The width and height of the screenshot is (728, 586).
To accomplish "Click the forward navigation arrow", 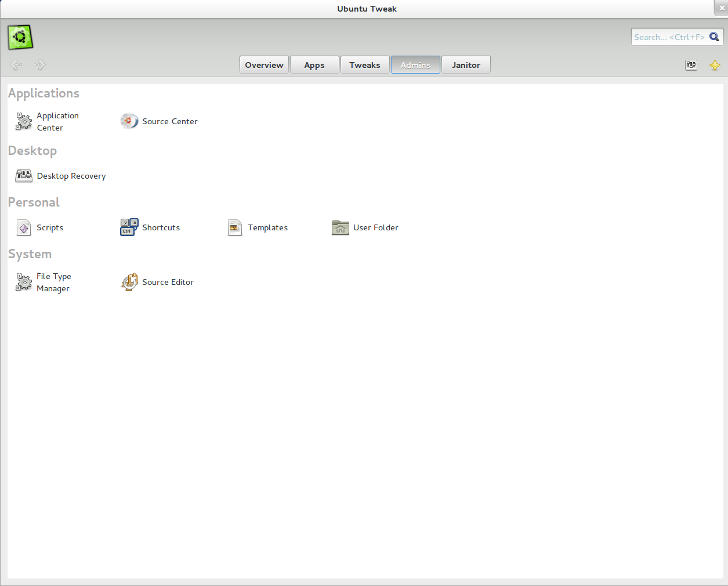I will [39, 65].
